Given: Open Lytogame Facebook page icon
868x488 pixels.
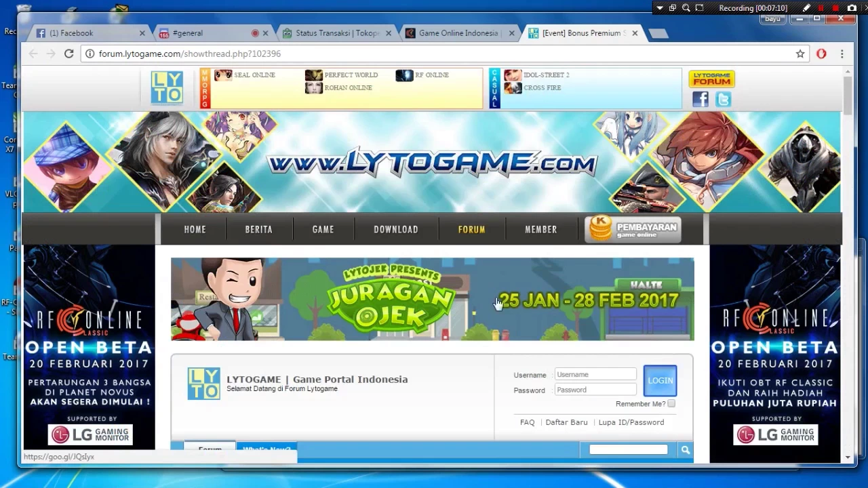Looking at the screenshot, I should click(x=701, y=100).
